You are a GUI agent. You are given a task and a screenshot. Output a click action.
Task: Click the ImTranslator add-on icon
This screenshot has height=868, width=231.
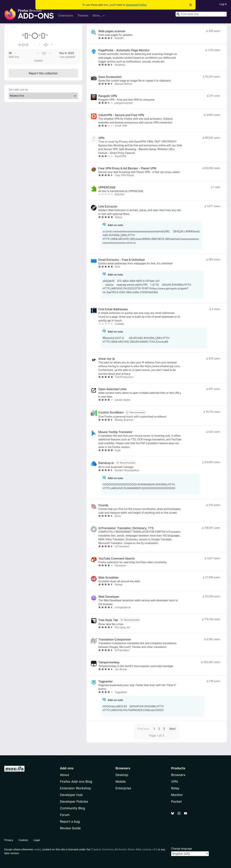94,529
